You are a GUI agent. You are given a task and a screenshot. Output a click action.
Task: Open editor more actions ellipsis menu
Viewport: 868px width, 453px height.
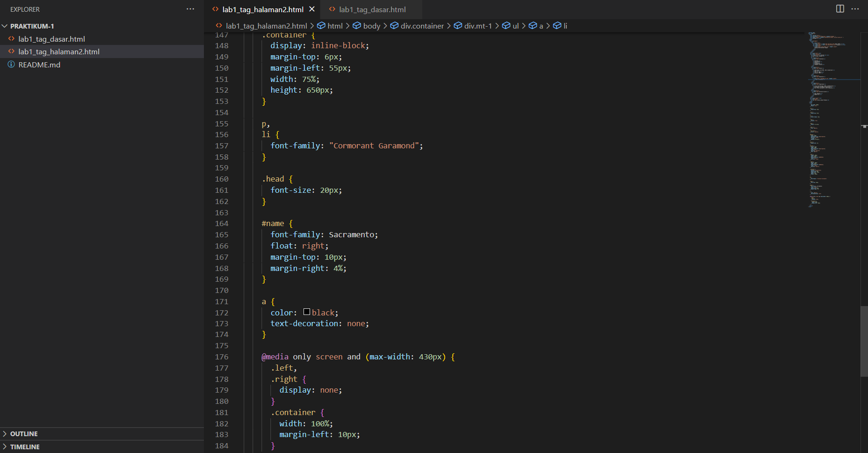click(x=855, y=9)
